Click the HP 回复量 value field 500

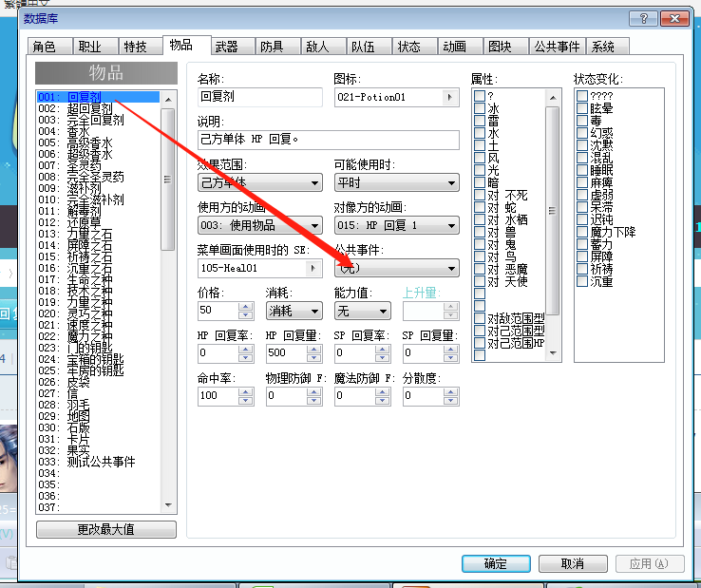coord(287,353)
